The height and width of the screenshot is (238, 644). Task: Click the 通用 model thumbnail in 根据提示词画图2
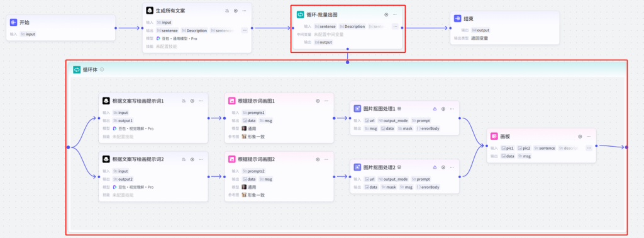click(x=244, y=187)
